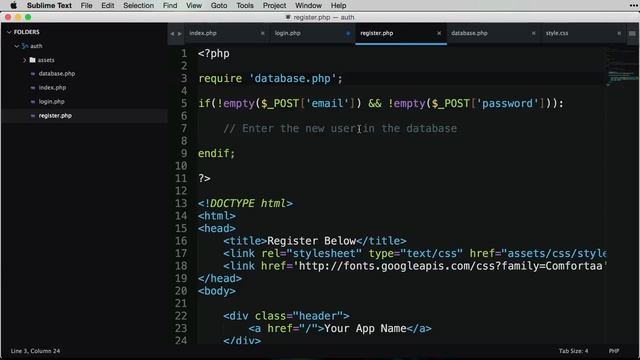This screenshot has width=640, height=360.
Task: Close the register.php tab
Action: 439,33
